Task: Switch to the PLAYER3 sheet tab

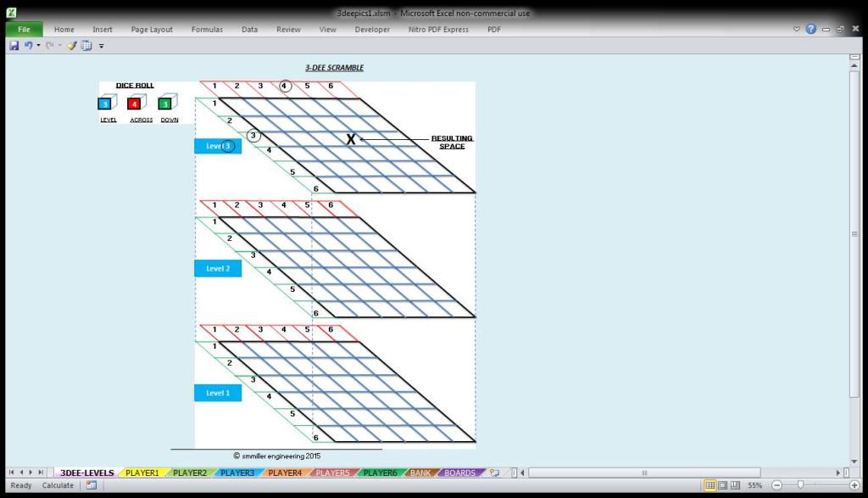Action: [x=237, y=473]
